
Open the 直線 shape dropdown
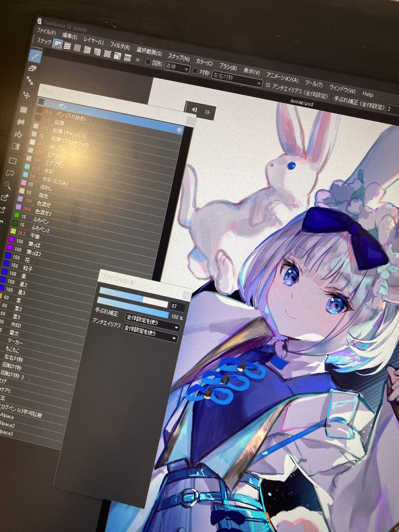[177, 68]
